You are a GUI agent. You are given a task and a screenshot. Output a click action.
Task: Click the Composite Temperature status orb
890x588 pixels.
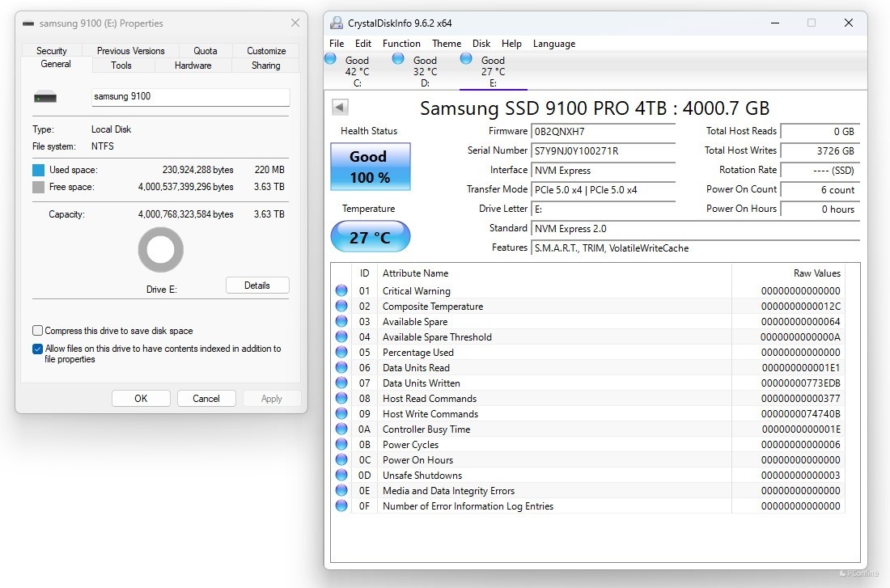point(341,307)
